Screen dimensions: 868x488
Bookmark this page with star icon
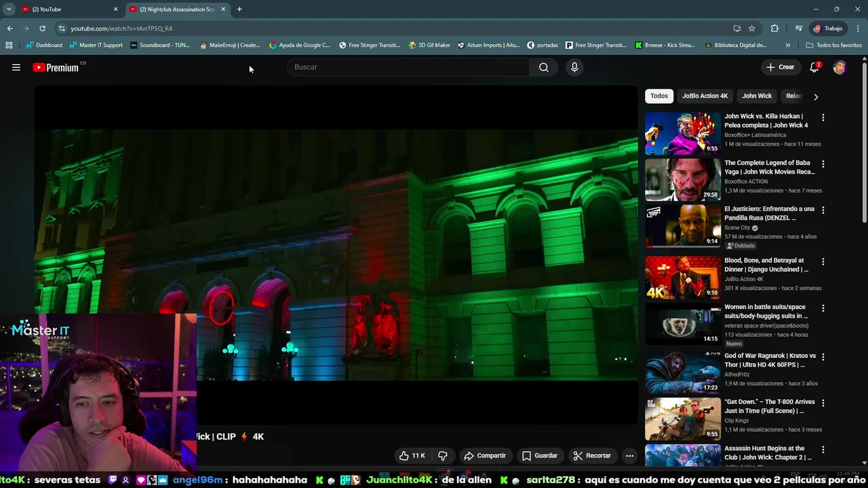pyautogui.click(x=752, y=28)
